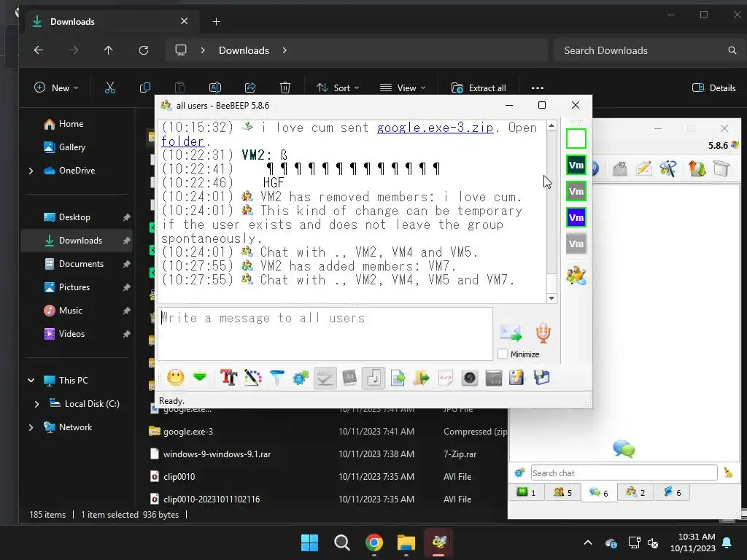Toggle the musical note beep button
The width and height of the screenshot is (747, 560).
373,378
